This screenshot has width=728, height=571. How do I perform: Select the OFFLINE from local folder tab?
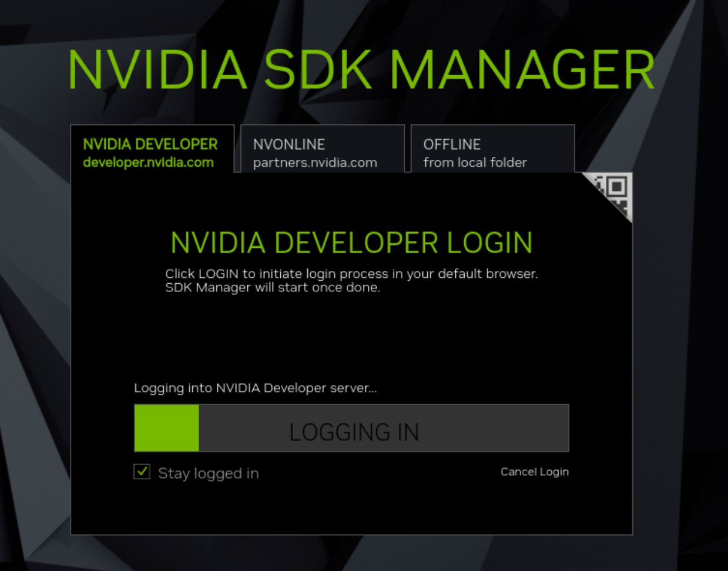[x=493, y=149]
